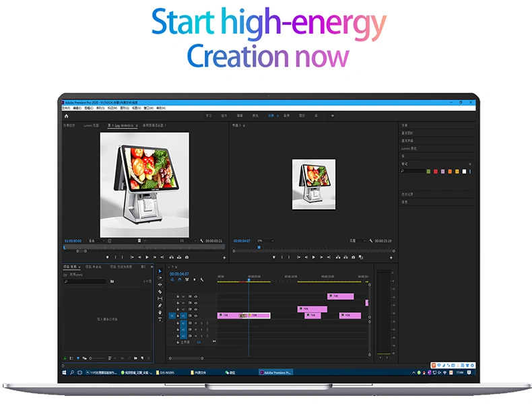Screen dimensions: 532x406
Task: Export frame from Program monitor camera icon
Action: coord(353,257)
